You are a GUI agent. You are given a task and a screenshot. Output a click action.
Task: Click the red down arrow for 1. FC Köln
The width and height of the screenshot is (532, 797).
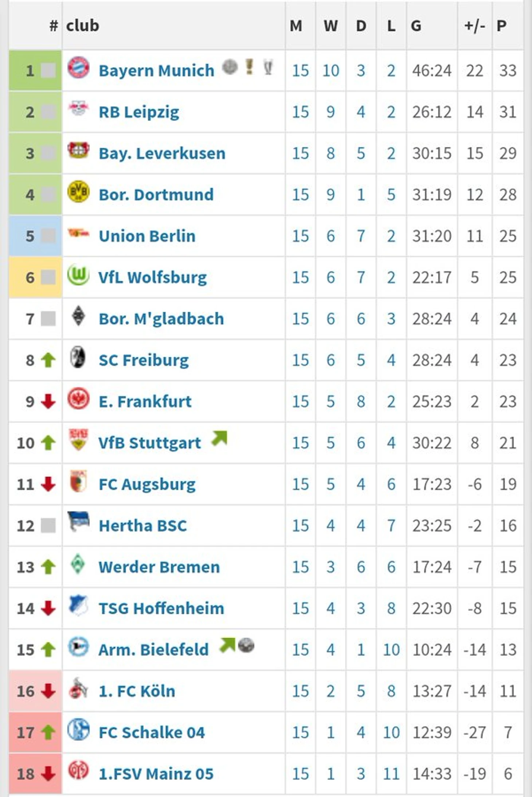pos(48,691)
